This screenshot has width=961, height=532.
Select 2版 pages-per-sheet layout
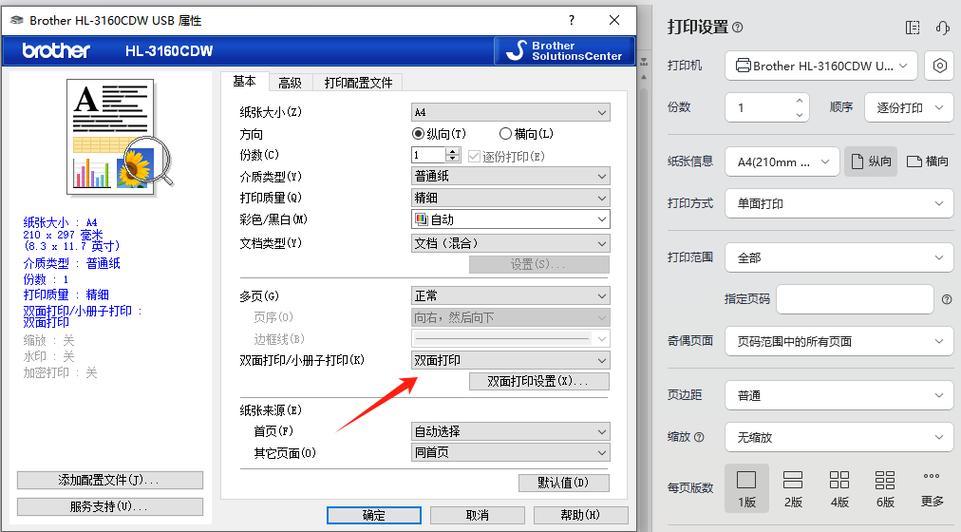click(793, 488)
